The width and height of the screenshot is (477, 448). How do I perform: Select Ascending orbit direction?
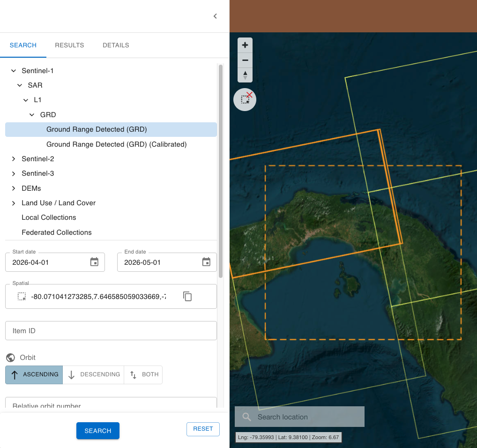pos(34,375)
